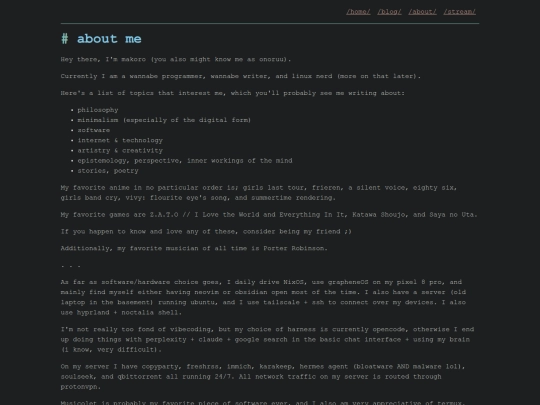Image resolution: width=540 pixels, height=405 pixels.
Task: Click the '# about me' heading
Action: click(101, 39)
